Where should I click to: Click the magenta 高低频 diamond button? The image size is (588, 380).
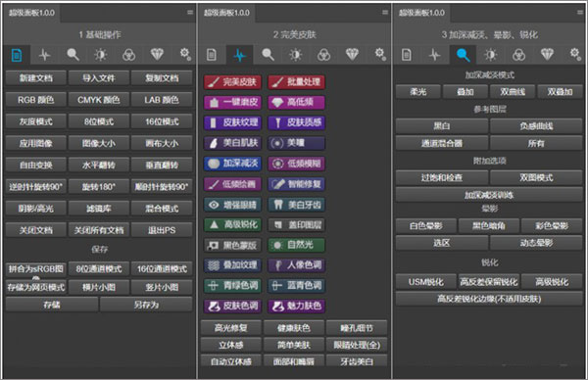click(297, 102)
